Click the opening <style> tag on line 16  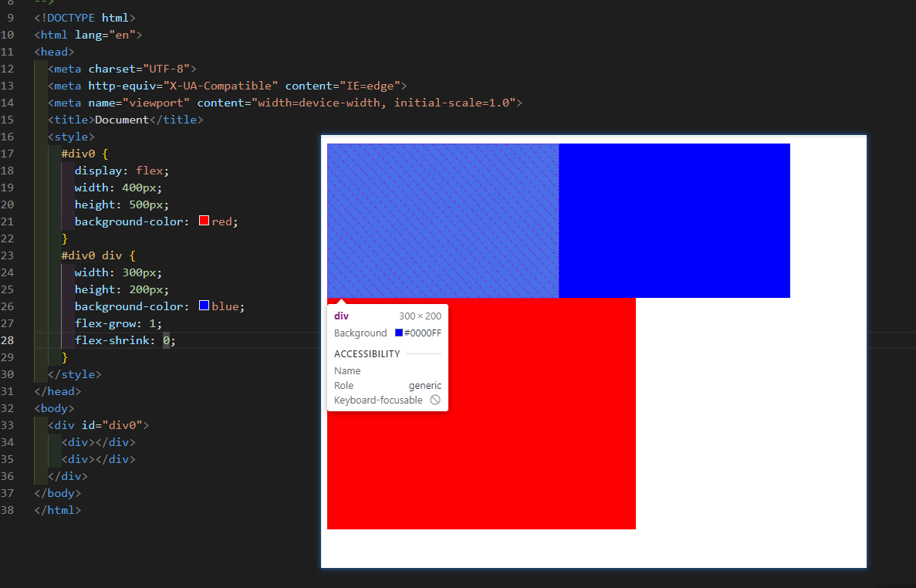point(71,137)
